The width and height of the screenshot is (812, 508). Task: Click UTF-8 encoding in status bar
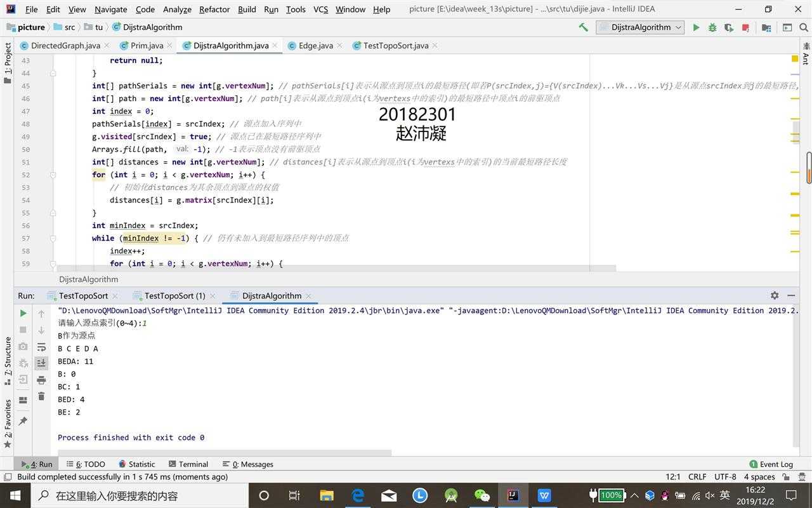(x=725, y=477)
